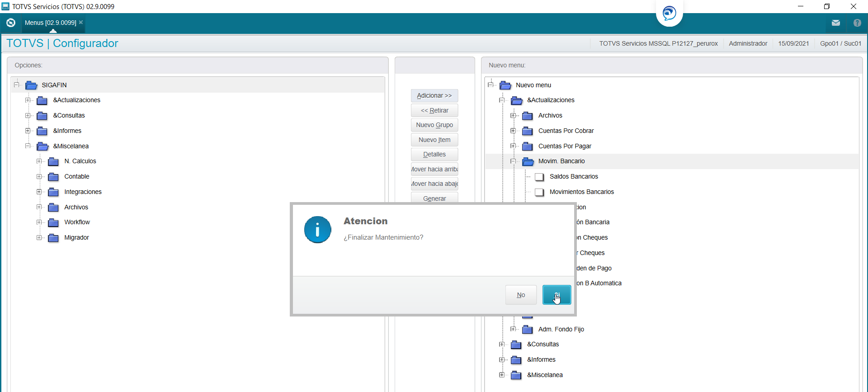The width and height of the screenshot is (868, 392).
Task: Click the Administrador user label in the header
Action: (748, 43)
